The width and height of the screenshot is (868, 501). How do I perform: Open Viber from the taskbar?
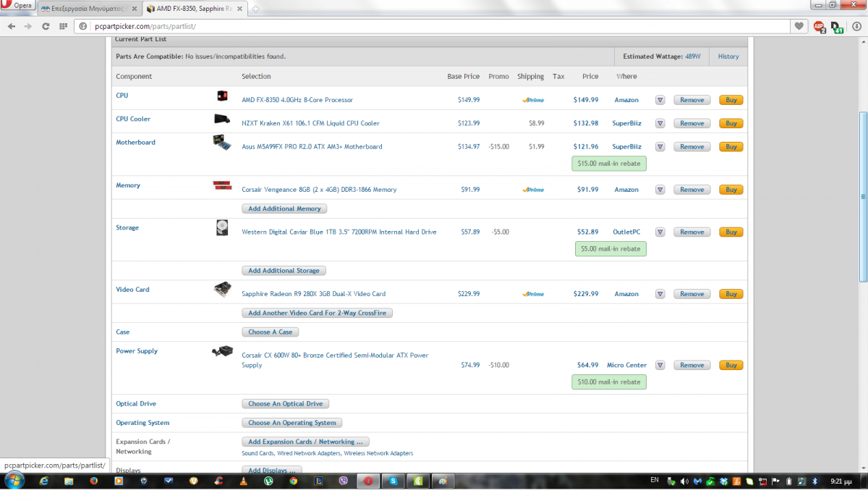(343, 481)
